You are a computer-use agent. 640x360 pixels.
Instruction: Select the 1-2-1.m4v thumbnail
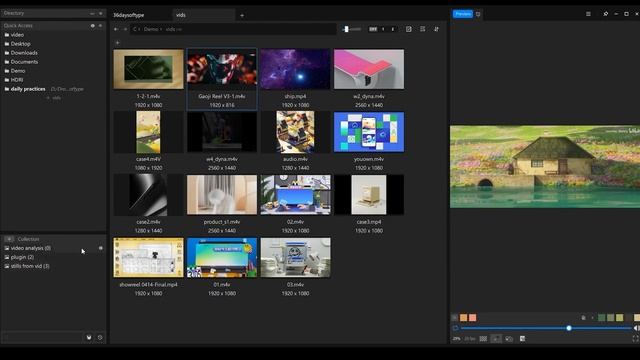click(x=149, y=69)
